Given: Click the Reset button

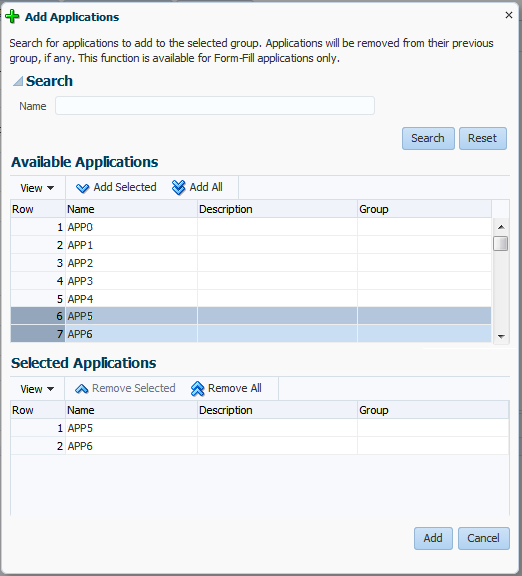Looking at the screenshot, I should pos(482,138).
